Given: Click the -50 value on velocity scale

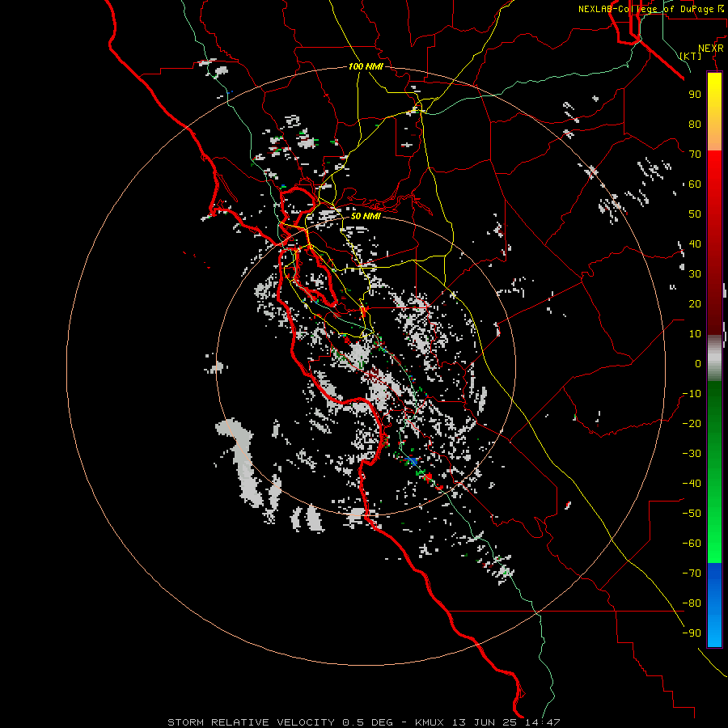Looking at the screenshot, I should click(692, 514).
